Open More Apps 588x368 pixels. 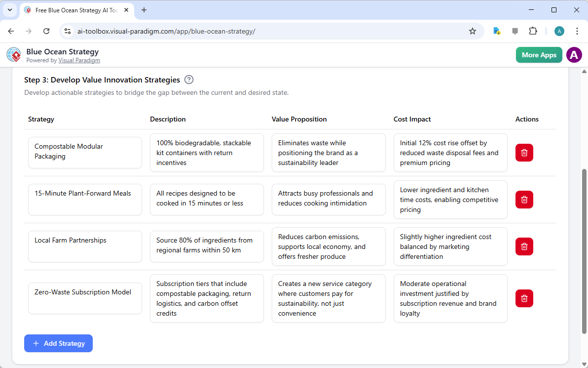tap(539, 55)
